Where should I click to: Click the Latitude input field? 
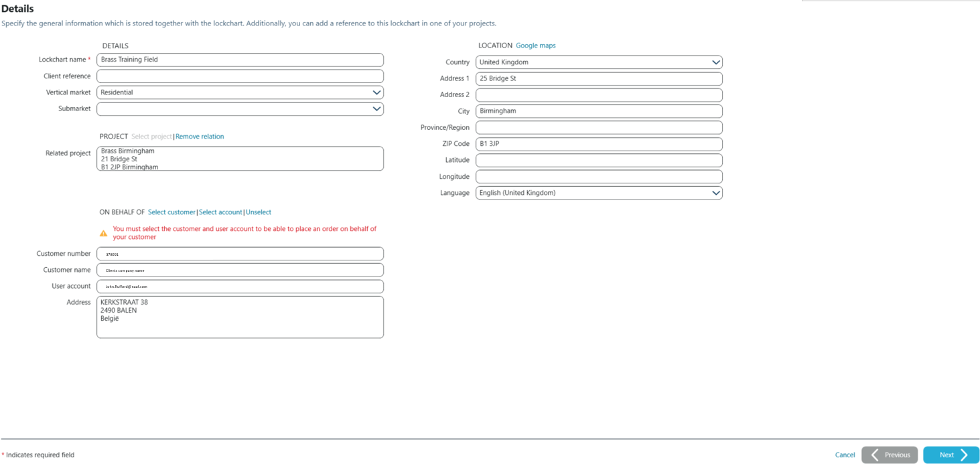(x=599, y=160)
